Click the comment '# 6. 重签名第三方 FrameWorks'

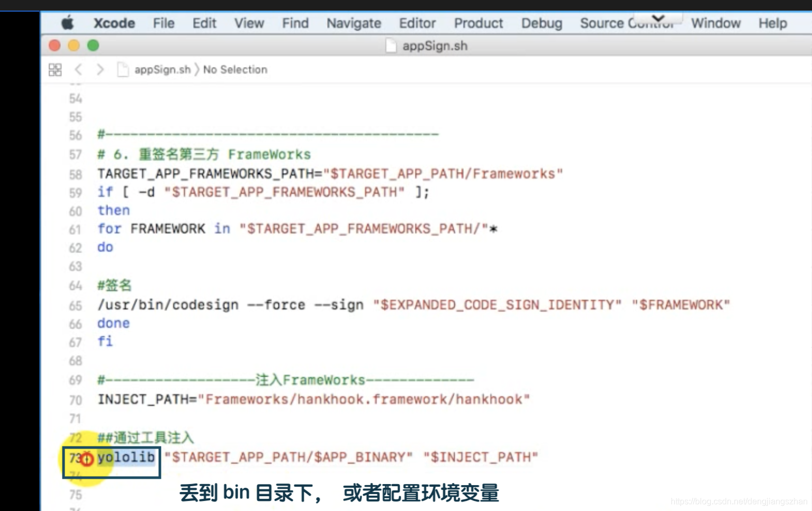coord(204,154)
